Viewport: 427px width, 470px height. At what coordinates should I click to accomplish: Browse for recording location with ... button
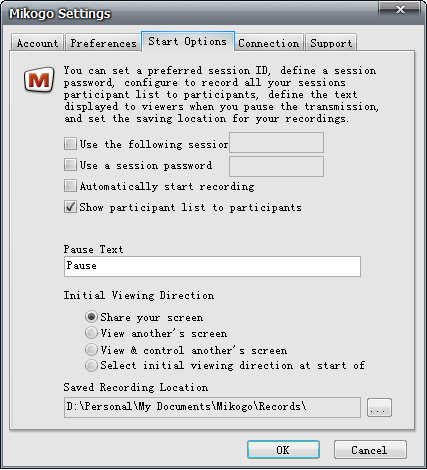click(x=379, y=407)
